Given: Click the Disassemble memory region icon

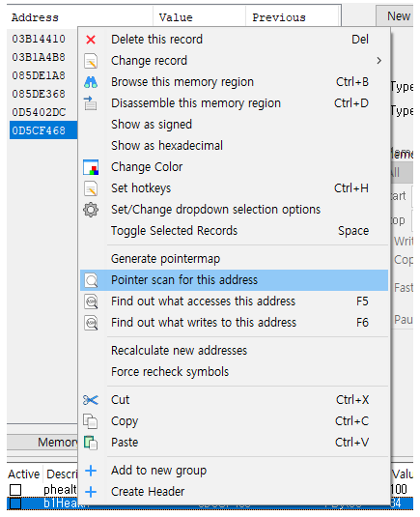Looking at the screenshot, I should (90, 103).
